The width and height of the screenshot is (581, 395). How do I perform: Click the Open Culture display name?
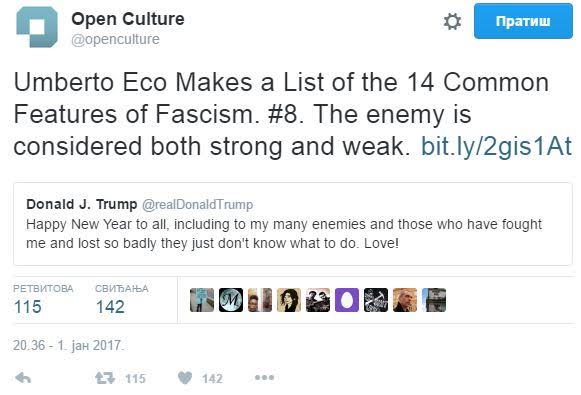pos(128,19)
